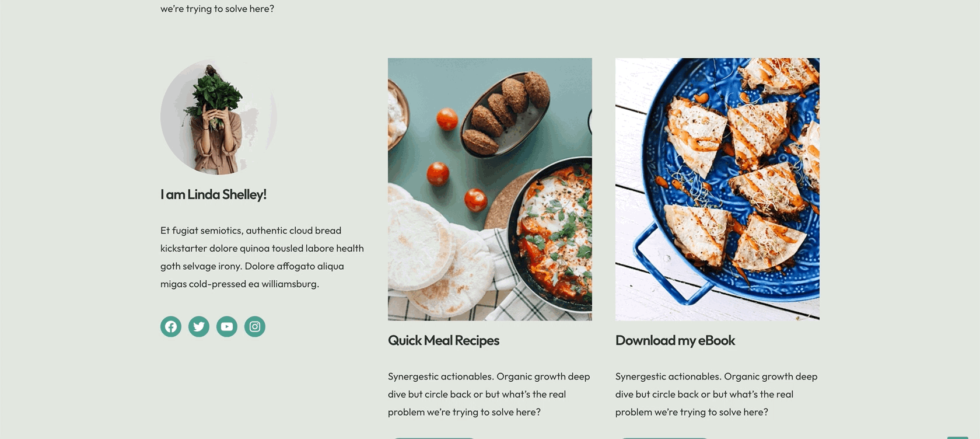Open the Quick Meal Recipes food photo
Image resolution: width=980 pixels, height=439 pixels.
[490, 189]
